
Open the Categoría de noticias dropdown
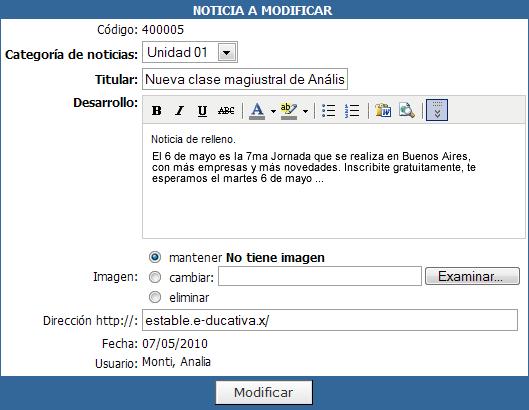(x=226, y=52)
